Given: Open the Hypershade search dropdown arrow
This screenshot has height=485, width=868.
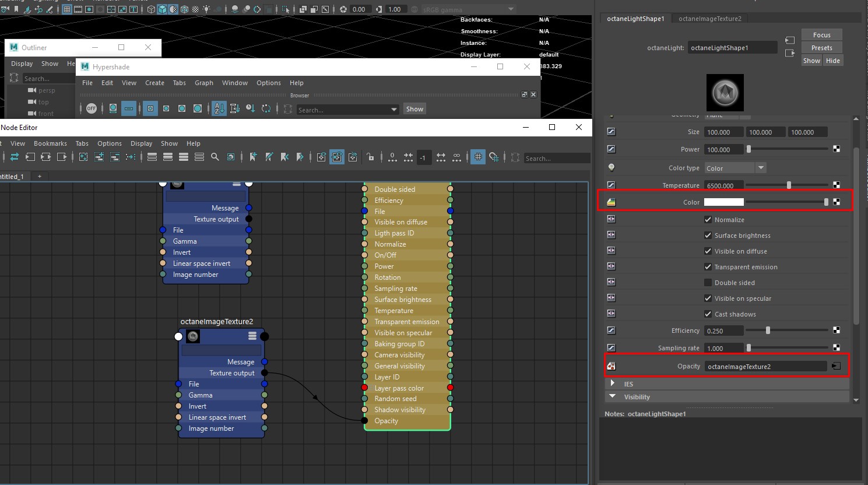Looking at the screenshot, I should tap(394, 109).
